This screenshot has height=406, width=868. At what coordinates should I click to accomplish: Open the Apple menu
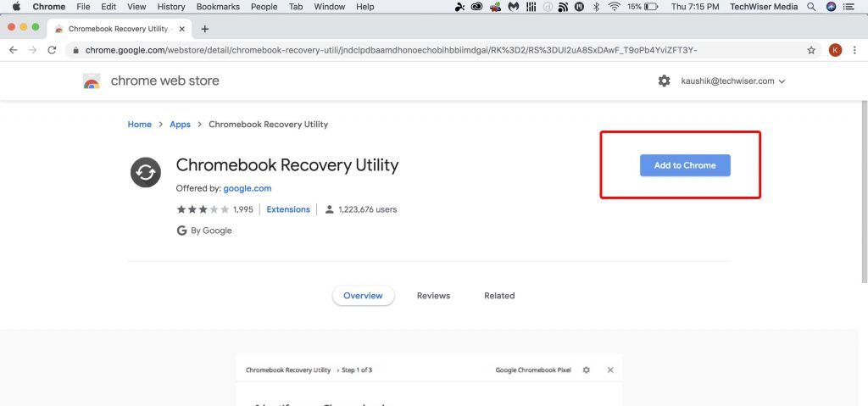tap(16, 7)
